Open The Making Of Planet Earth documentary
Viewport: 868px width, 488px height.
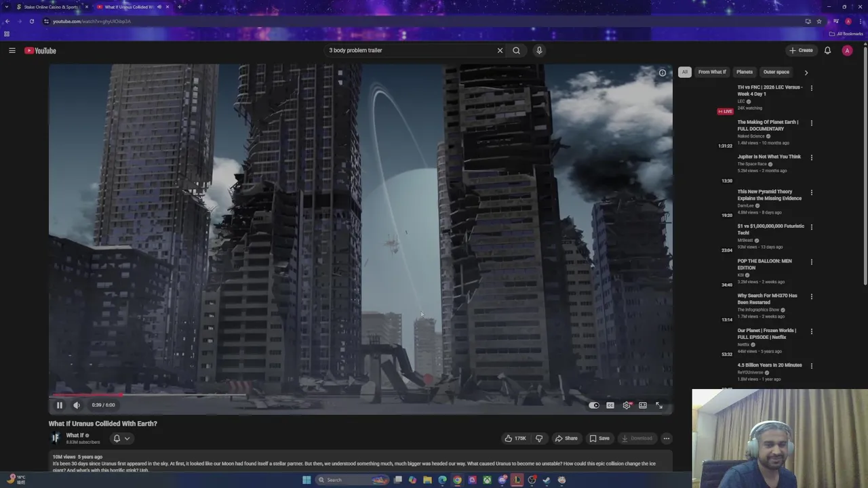[x=768, y=125]
